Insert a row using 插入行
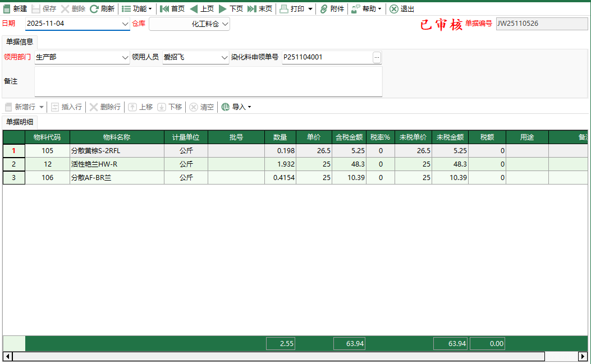The height and width of the screenshot is (364, 591). click(x=66, y=107)
